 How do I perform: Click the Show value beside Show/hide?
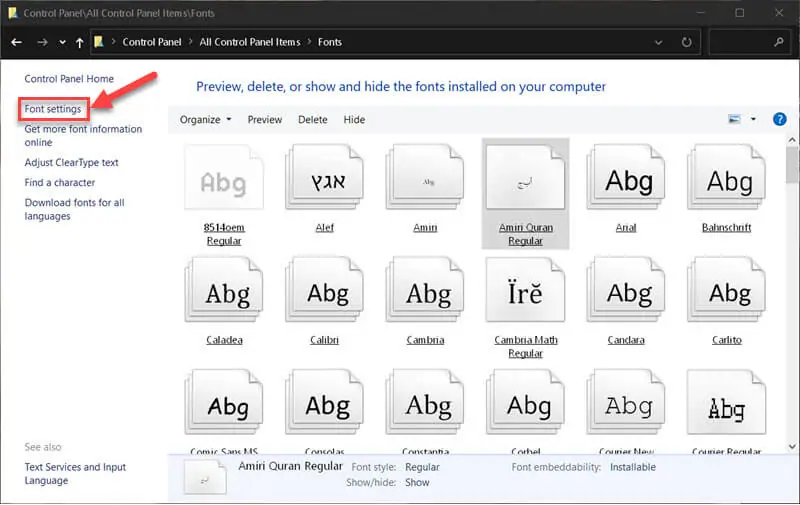point(417,482)
